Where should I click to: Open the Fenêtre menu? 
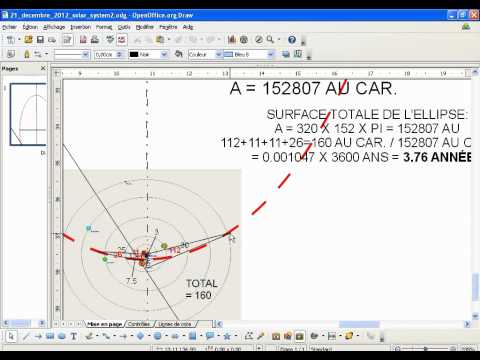pyautogui.click(x=168, y=27)
